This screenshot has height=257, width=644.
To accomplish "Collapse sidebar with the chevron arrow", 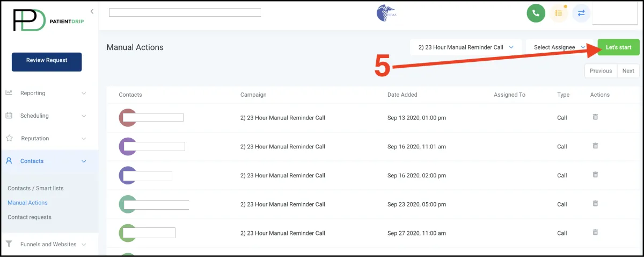I will [x=92, y=11].
